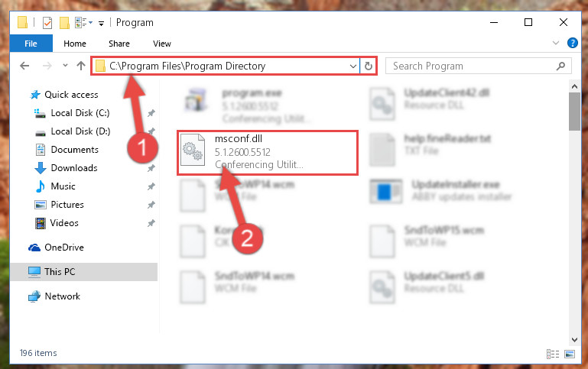The height and width of the screenshot is (369, 588).
Task: Click the Up one level arrow
Action: coord(81,66)
